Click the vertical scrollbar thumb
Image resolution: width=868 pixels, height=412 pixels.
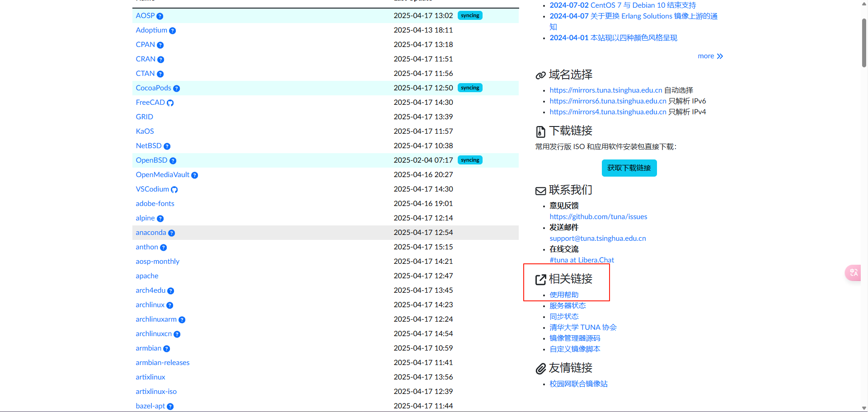tap(864, 43)
